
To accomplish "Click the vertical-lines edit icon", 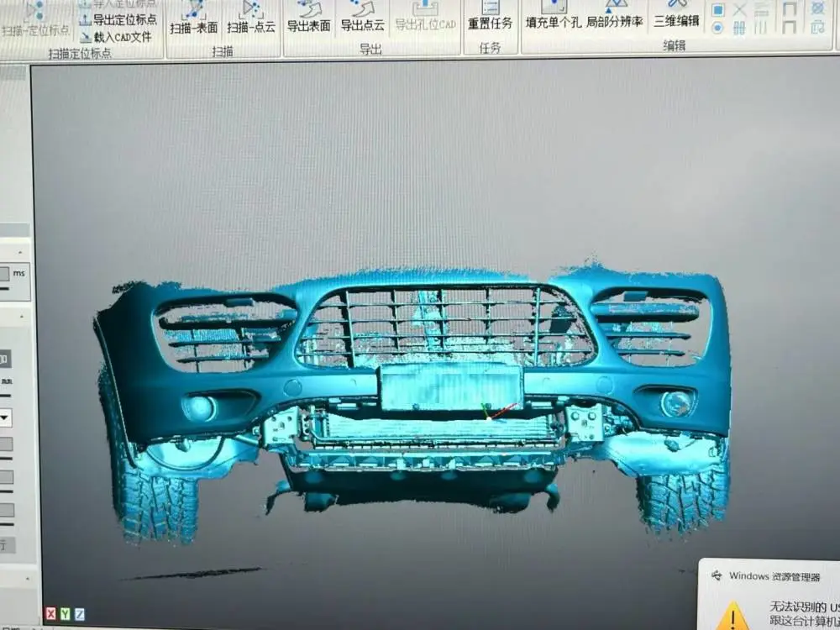I will click(x=761, y=28).
